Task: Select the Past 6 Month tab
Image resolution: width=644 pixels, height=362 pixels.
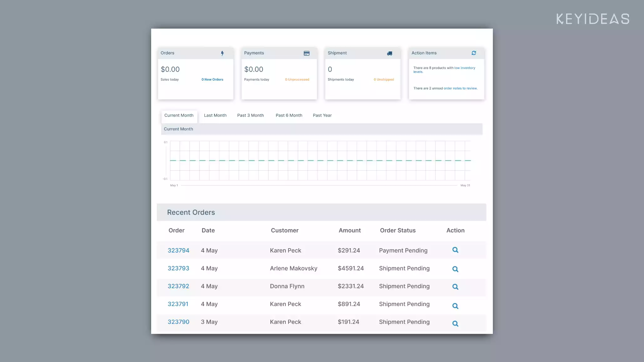Action: [289, 115]
